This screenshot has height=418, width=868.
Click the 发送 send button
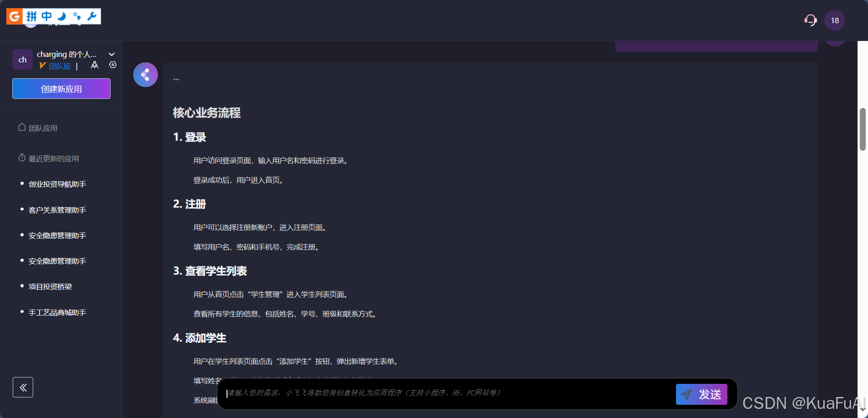701,394
